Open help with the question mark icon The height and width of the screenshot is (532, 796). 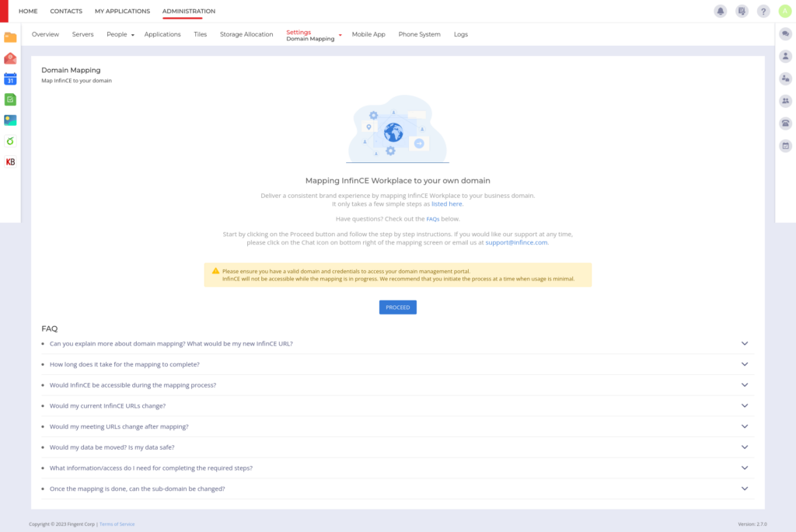coord(763,11)
